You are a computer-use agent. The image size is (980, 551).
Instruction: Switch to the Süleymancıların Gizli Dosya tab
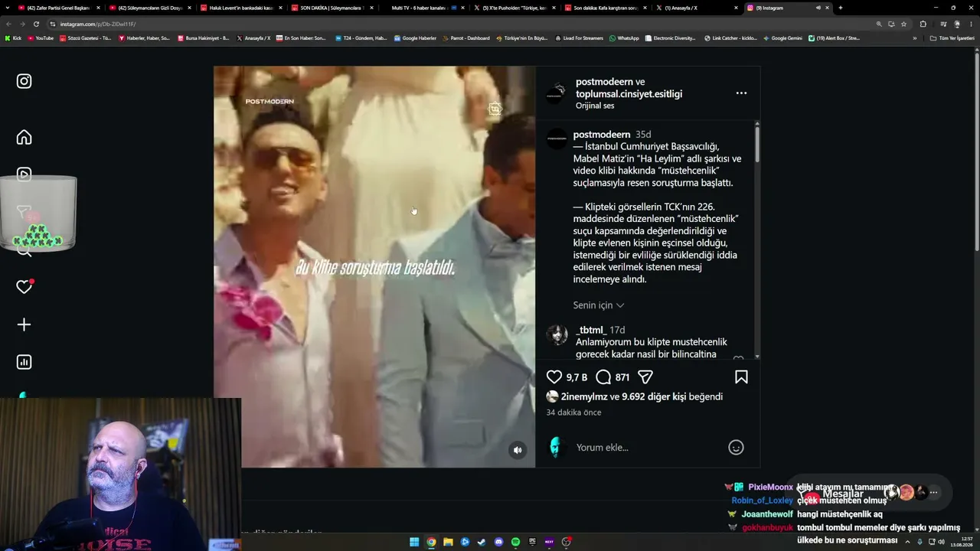point(149,8)
